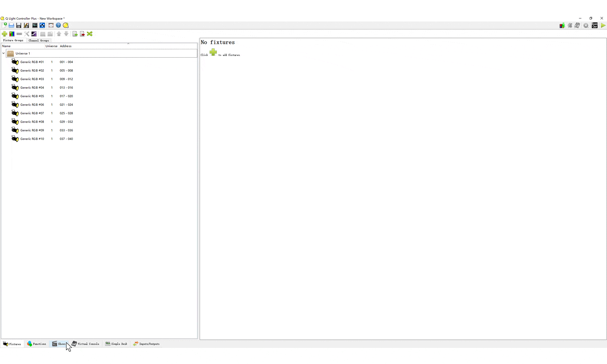Select Generic RGB #05 fixture row
This screenshot has height=364, width=607.
click(x=99, y=96)
